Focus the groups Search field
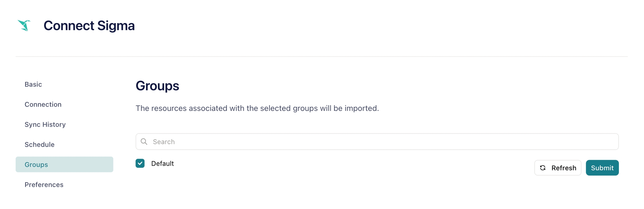This screenshot has width=644, height=209. [377, 142]
